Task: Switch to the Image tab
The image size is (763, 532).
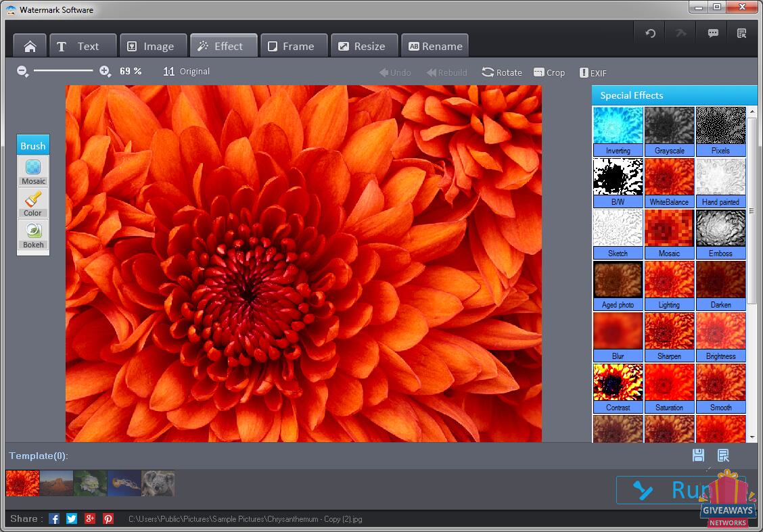Action: [154, 46]
